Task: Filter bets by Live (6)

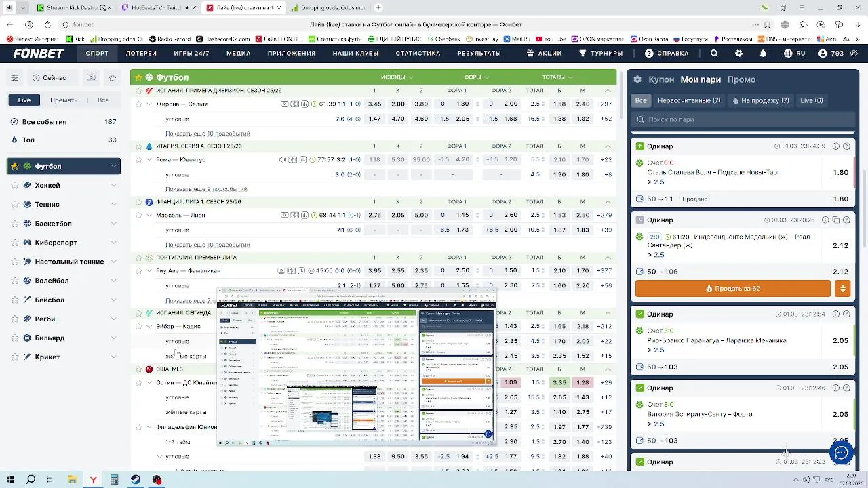Action: point(811,100)
